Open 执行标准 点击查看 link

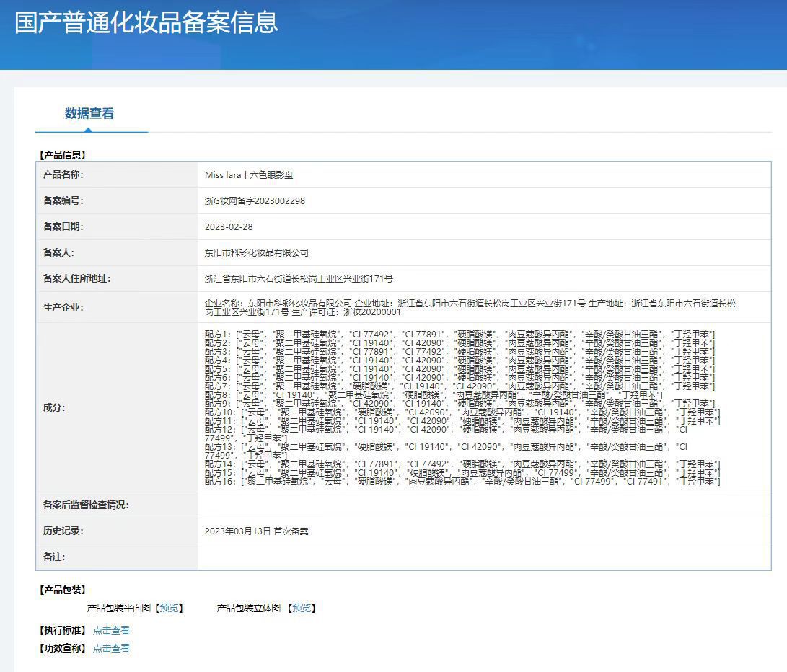pyautogui.click(x=111, y=630)
